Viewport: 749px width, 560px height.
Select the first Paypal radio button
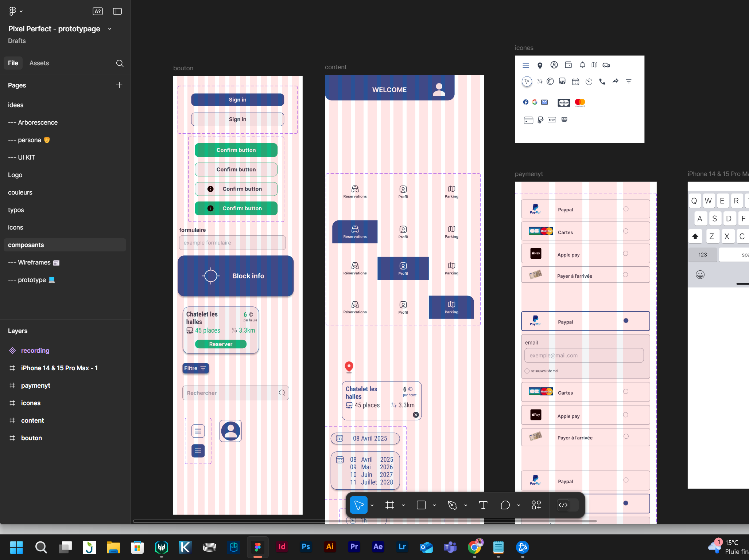626,209
